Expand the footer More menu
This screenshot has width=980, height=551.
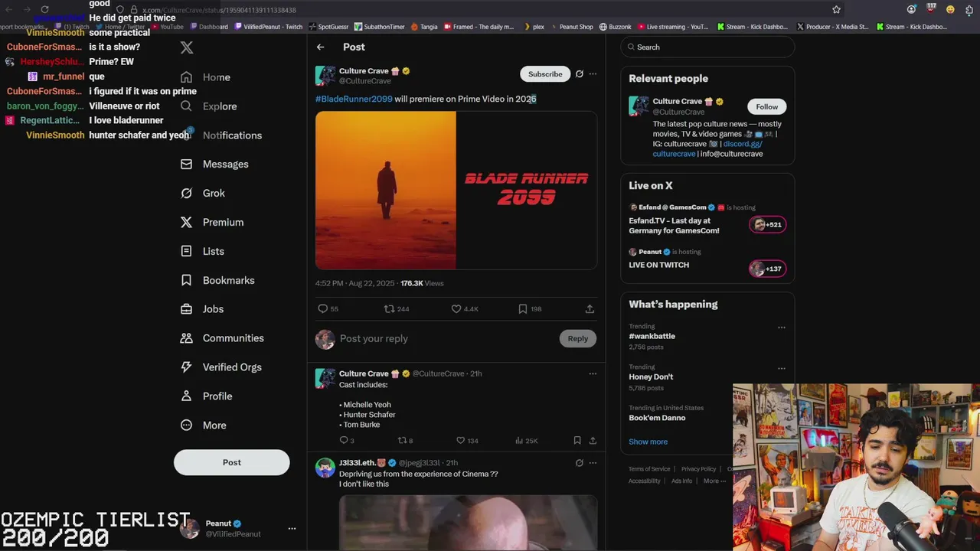pos(715,481)
